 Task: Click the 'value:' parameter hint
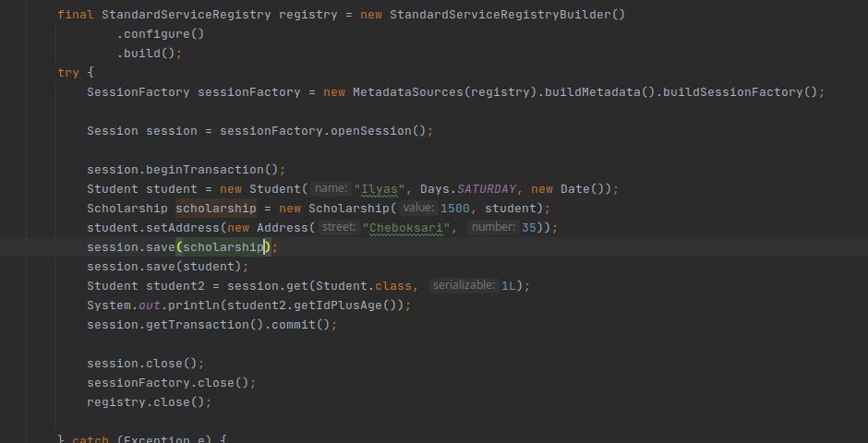tap(419, 208)
